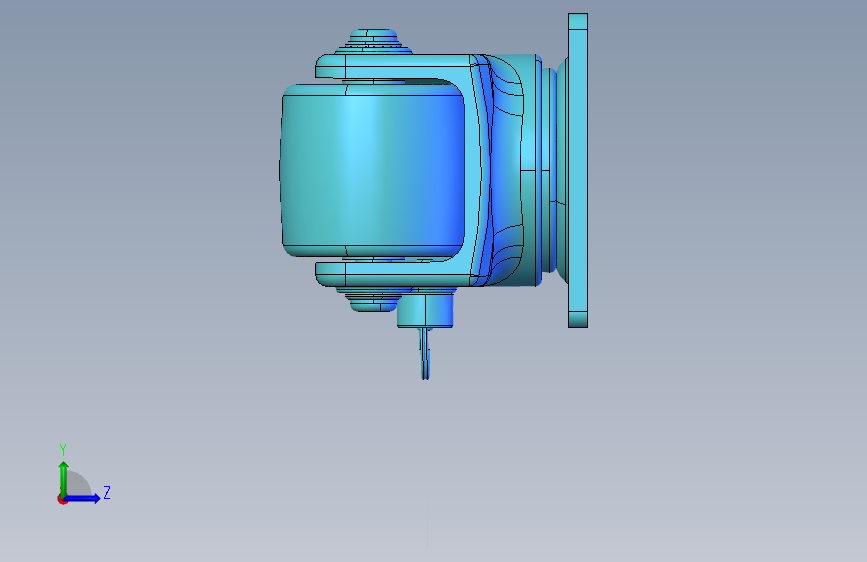The width and height of the screenshot is (867, 562).
Task: Click the blue Z axis arrow of the triad
Action: (83, 498)
